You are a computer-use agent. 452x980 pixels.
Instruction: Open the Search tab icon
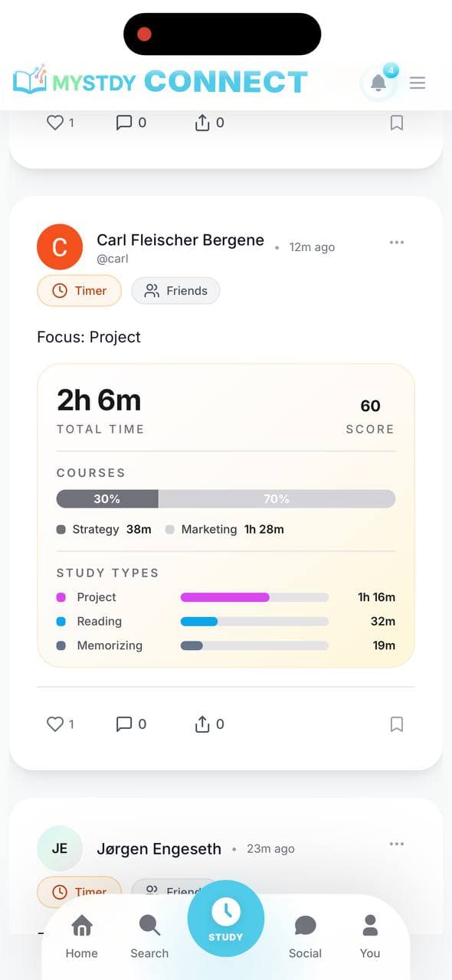(x=149, y=925)
